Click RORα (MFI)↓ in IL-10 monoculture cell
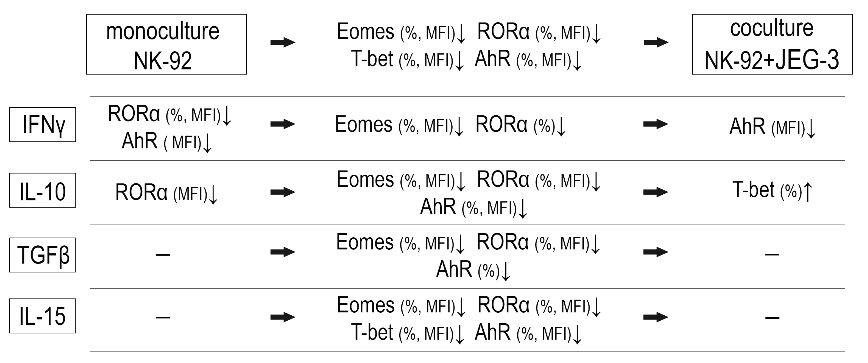The width and height of the screenshot is (868, 363). (x=166, y=193)
